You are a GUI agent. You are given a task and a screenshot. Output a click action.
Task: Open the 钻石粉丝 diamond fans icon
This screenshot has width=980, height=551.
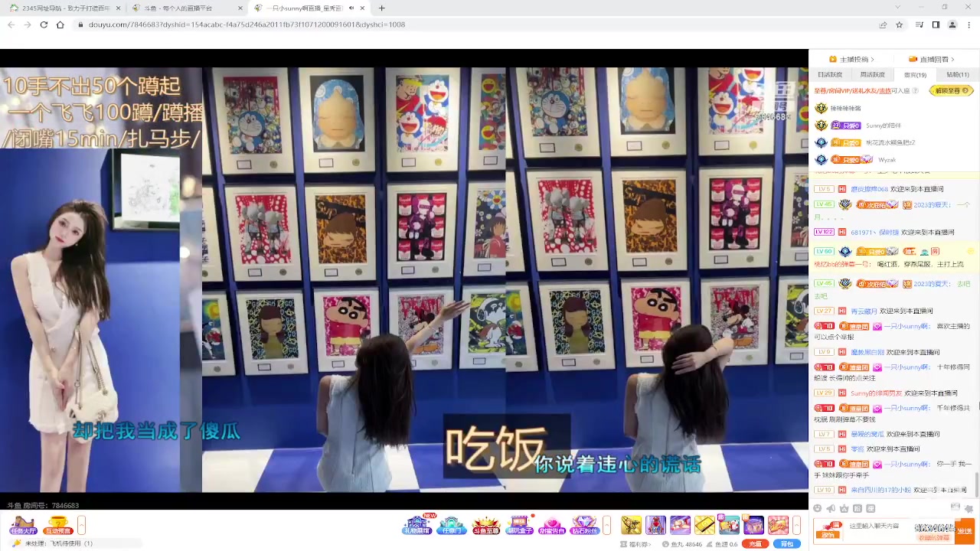(584, 526)
